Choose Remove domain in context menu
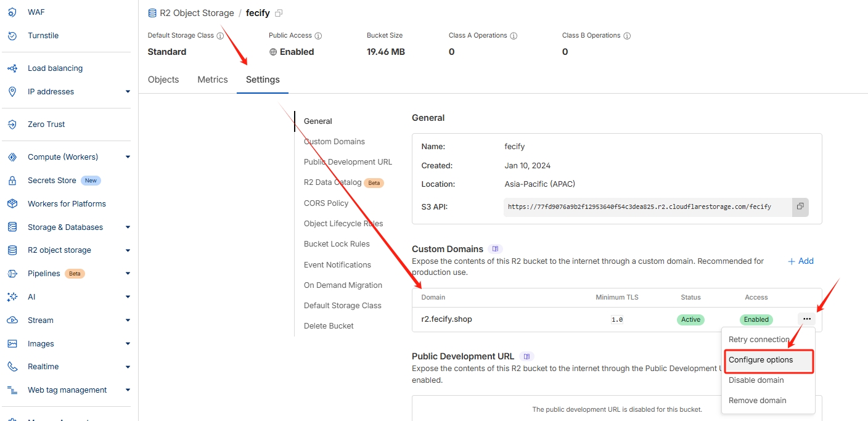The image size is (868, 421). 757,401
